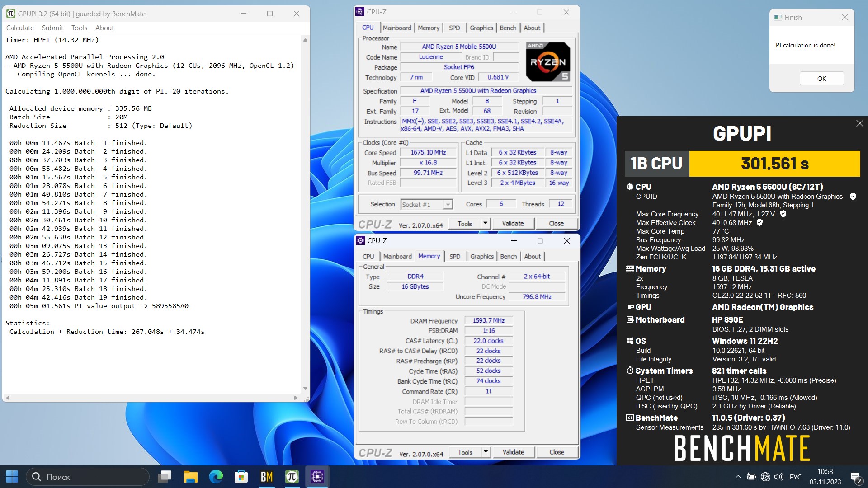The image size is (868, 488).
Task: Click the CPUID verified shield icon
Action: pyautogui.click(x=853, y=197)
